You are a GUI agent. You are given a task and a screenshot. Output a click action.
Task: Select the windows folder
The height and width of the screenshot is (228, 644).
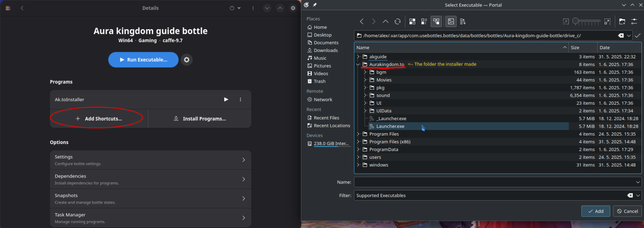[x=379, y=165]
